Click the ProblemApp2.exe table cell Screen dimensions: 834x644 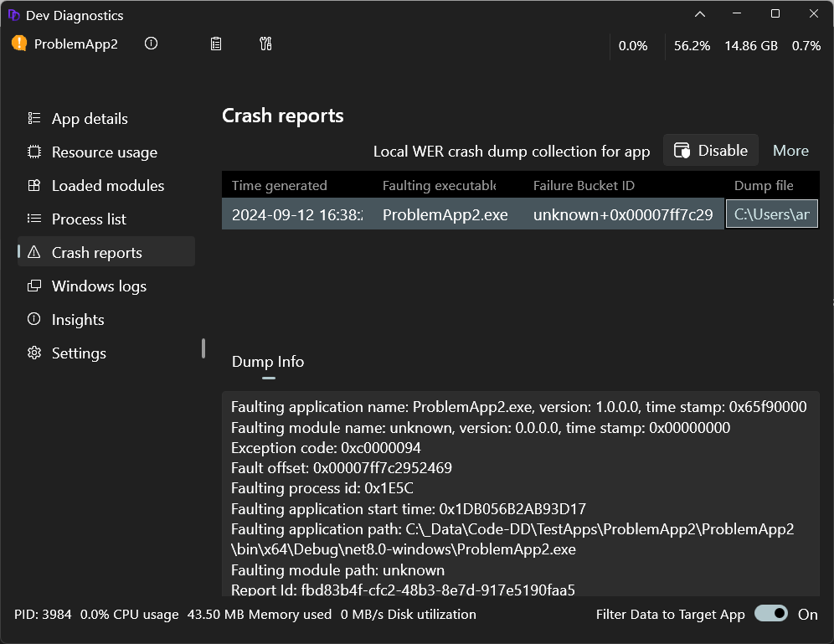445,214
